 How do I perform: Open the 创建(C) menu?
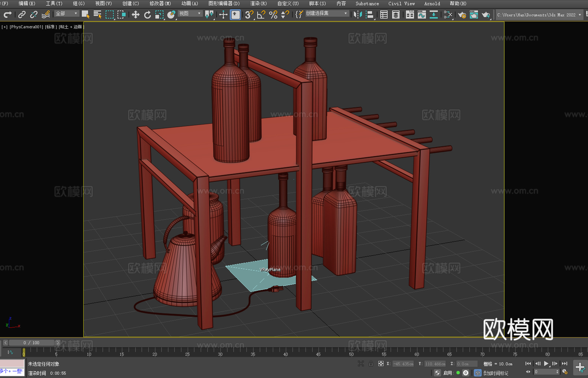click(x=130, y=3)
